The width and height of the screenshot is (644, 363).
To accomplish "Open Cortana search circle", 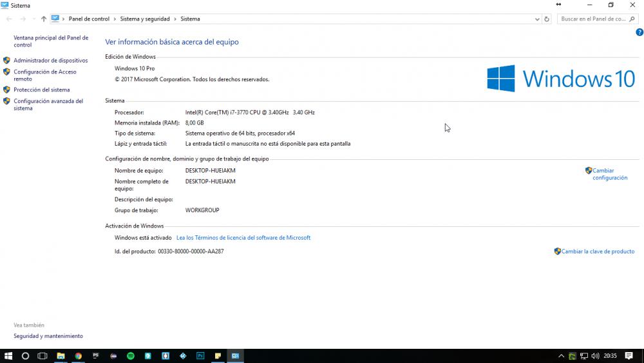I will pyautogui.click(x=25, y=356).
